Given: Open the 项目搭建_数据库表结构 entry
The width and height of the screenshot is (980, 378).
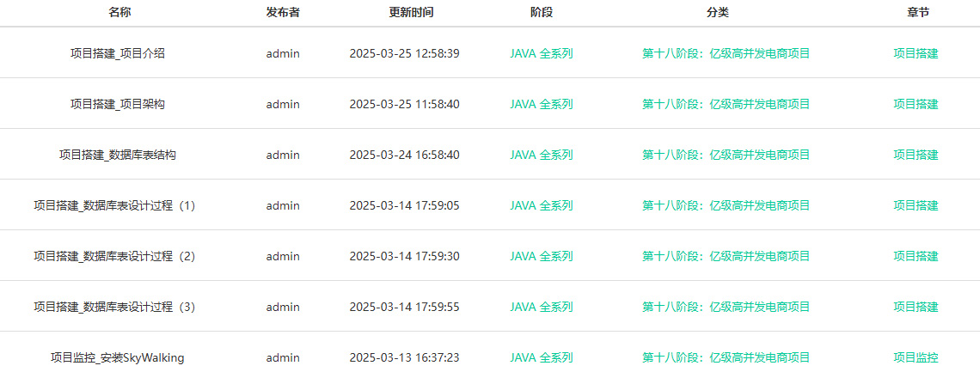Looking at the screenshot, I should (x=118, y=155).
